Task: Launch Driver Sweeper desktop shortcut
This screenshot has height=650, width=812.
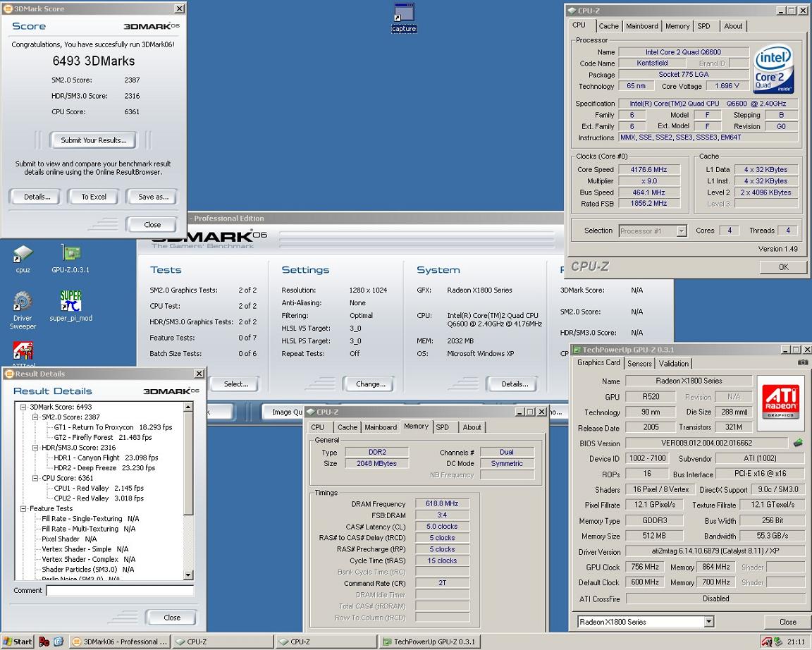Action: pyautogui.click(x=23, y=309)
